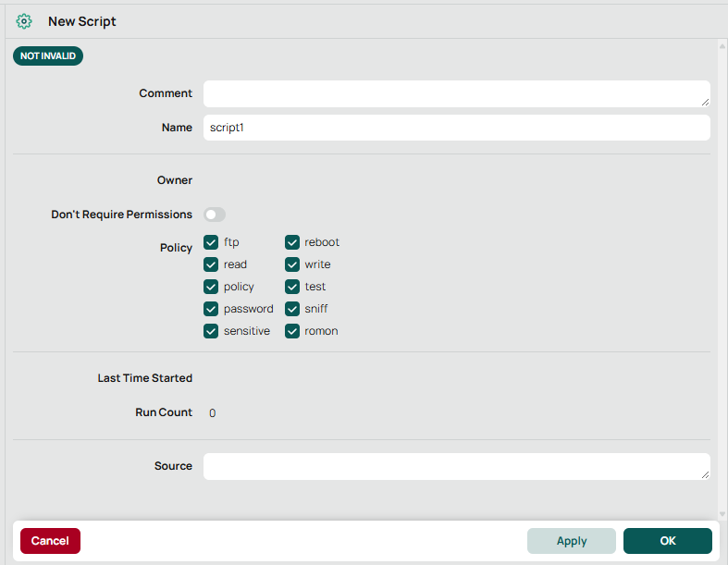Toggle the Don't Require Permissions switch
Image resolution: width=728 pixels, height=565 pixels.
tap(215, 215)
